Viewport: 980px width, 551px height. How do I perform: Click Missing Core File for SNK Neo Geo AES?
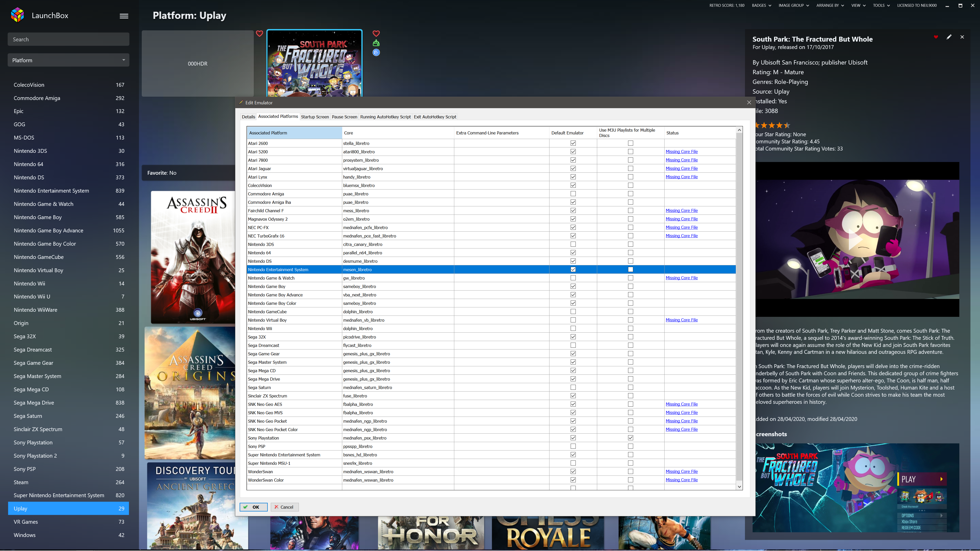681,404
